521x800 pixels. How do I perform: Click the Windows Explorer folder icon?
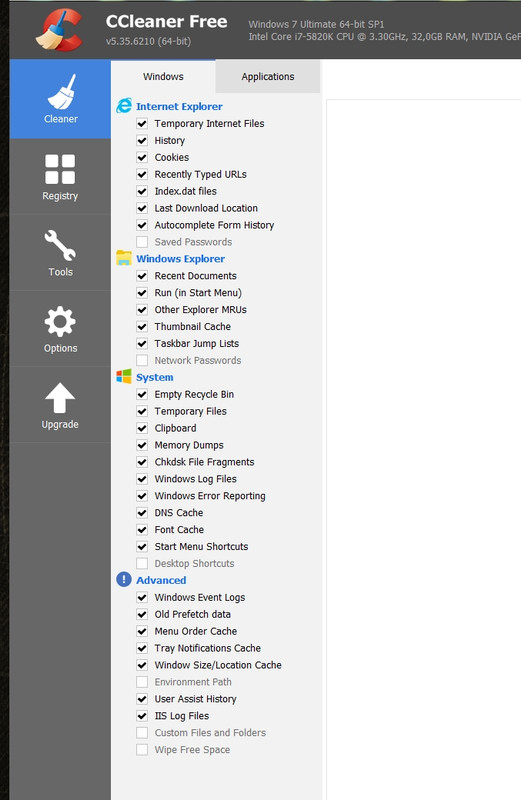coord(124,258)
